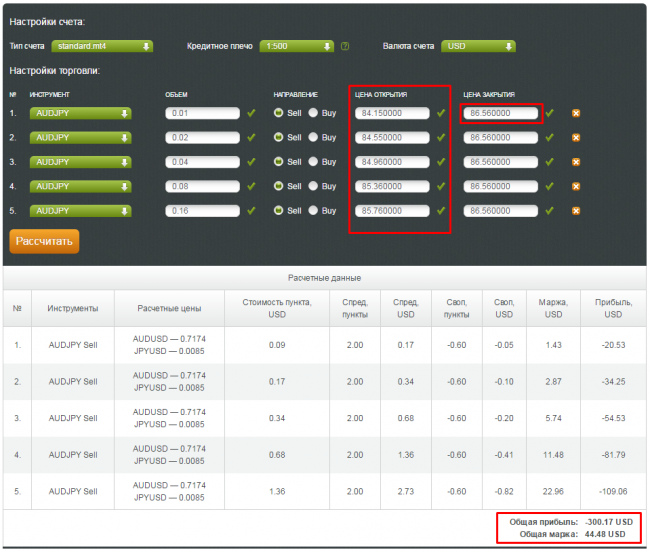Click the help icon next to leverage
Screen dimensions: 650x552
pos(345,46)
